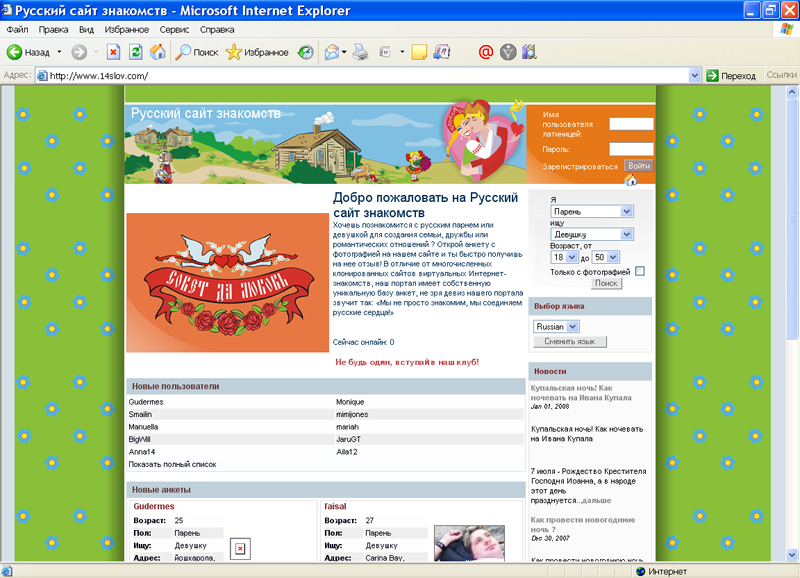Click the Сменить язык button
Image resolution: width=800 pixels, height=578 pixels.
(x=570, y=341)
